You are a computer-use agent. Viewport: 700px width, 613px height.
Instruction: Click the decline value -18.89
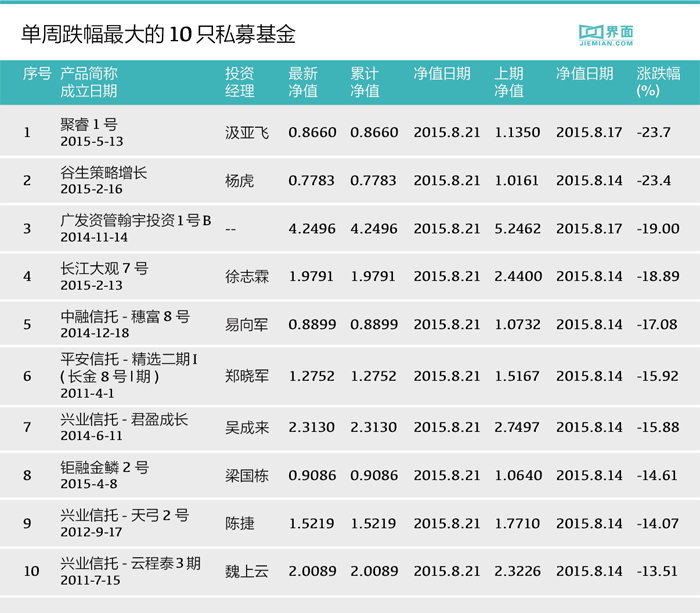[658, 277]
